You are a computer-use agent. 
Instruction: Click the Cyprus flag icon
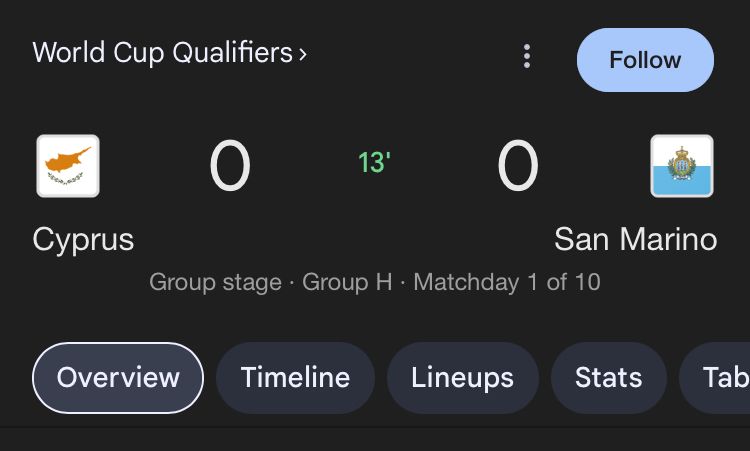click(68, 166)
